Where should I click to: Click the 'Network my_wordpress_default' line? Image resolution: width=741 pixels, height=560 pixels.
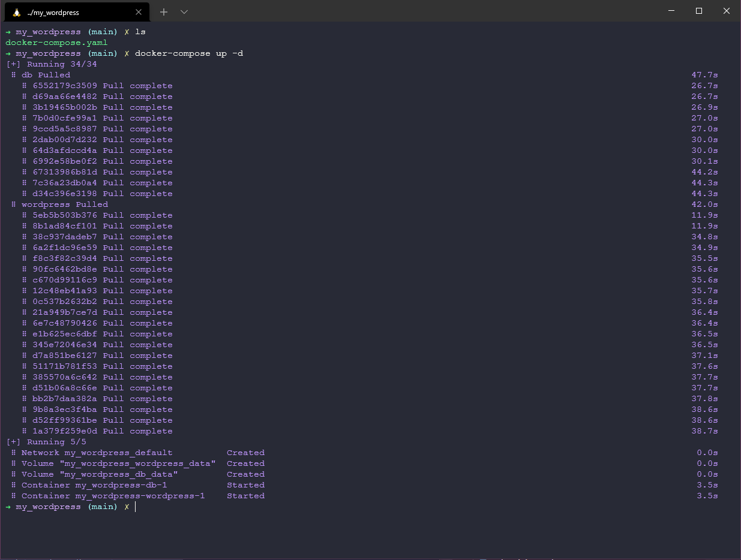pyautogui.click(x=97, y=453)
